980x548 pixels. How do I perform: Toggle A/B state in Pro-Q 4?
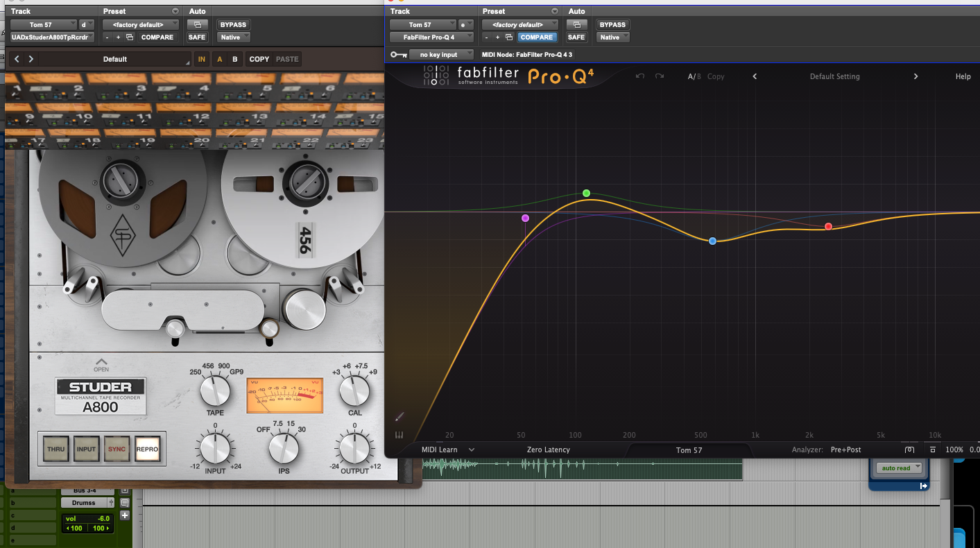pos(694,76)
